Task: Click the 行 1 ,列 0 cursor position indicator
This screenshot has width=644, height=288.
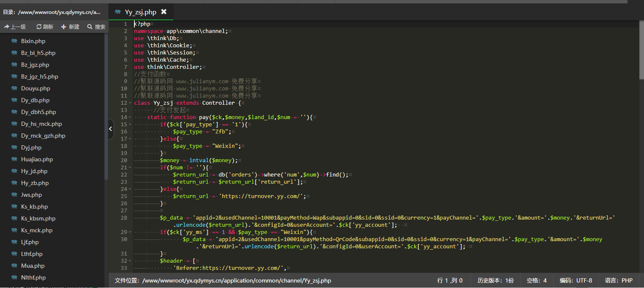Action: pos(450,280)
